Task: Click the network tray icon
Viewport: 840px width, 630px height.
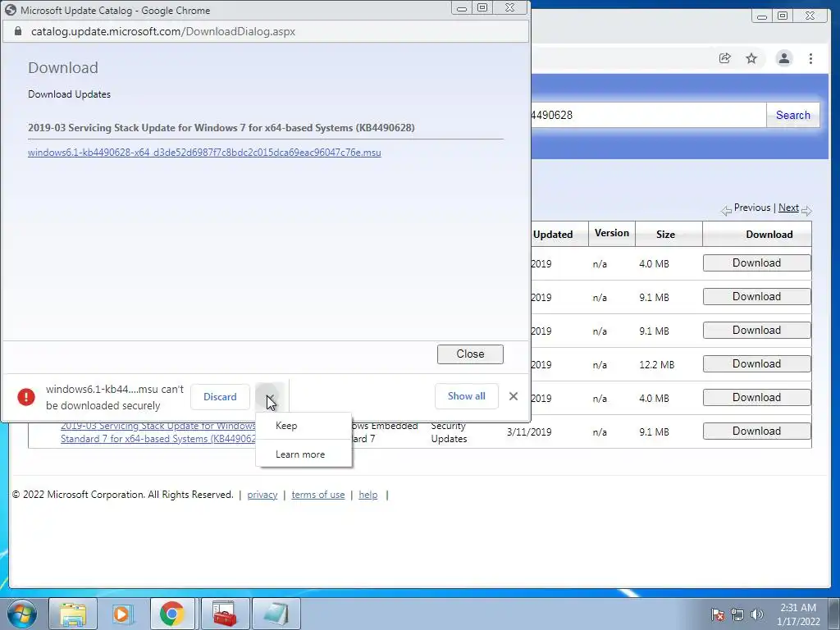Action: tap(737, 614)
